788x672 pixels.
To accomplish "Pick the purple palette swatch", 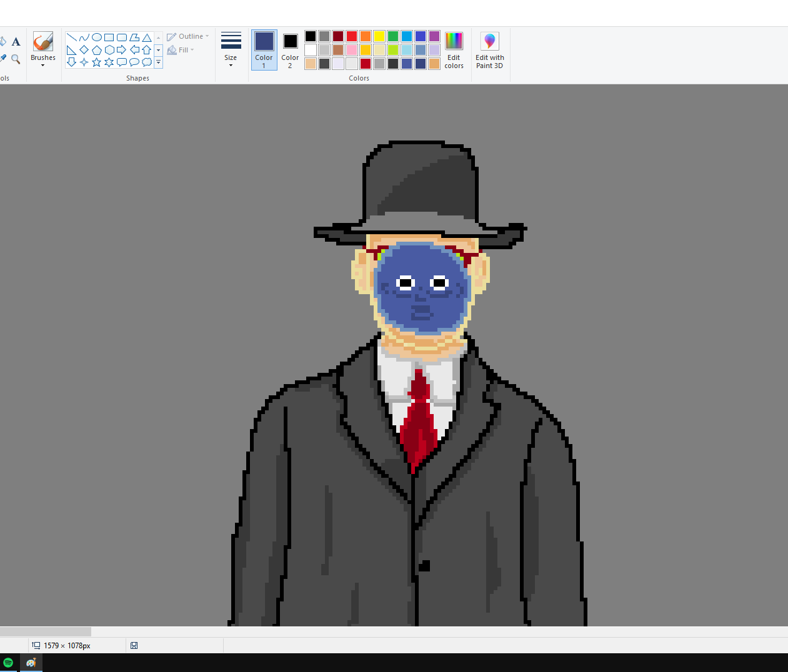I will click(434, 36).
